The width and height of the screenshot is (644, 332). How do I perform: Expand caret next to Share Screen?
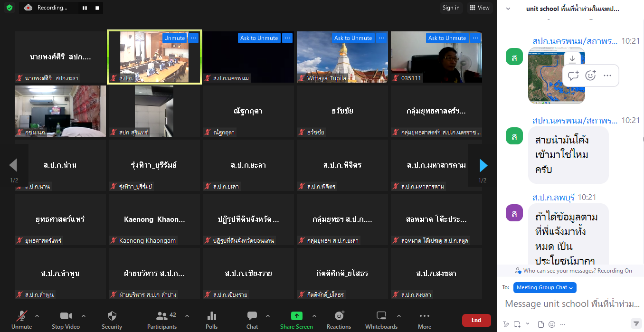tap(314, 316)
